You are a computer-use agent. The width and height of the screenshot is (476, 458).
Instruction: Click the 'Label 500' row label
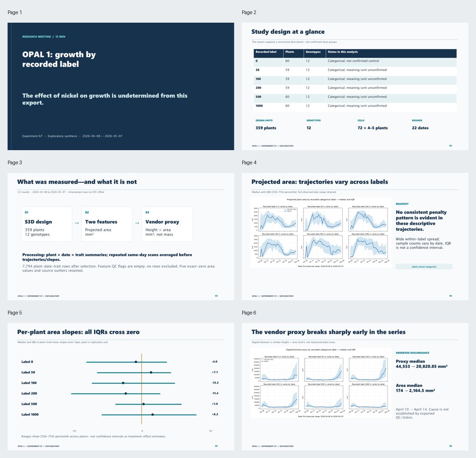[x=29, y=404]
